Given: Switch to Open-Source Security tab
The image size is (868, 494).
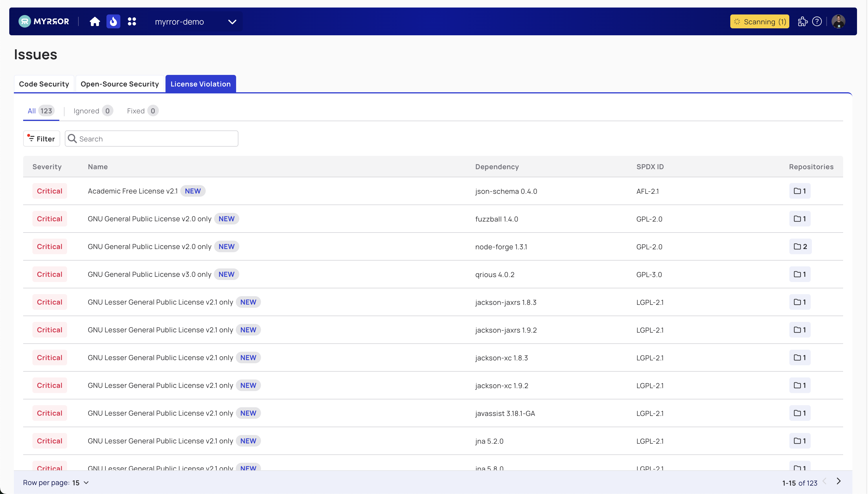Looking at the screenshot, I should pos(119,83).
